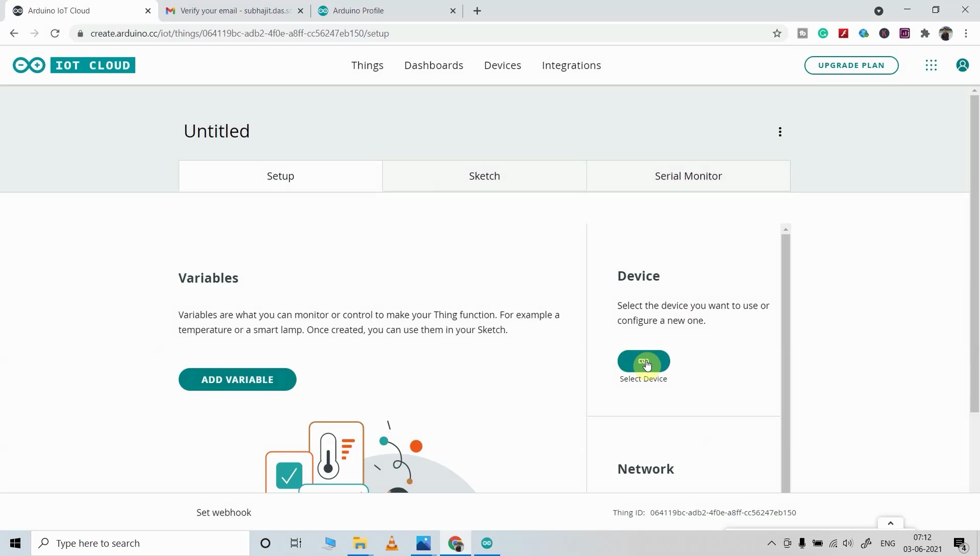This screenshot has height=556, width=980.
Task: Open the Devices section
Action: click(x=503, y=65)
